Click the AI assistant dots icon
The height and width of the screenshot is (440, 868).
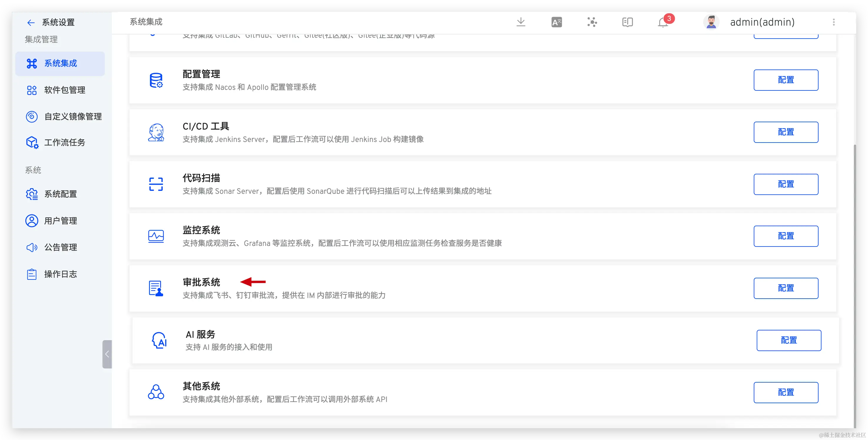point(592,22)
